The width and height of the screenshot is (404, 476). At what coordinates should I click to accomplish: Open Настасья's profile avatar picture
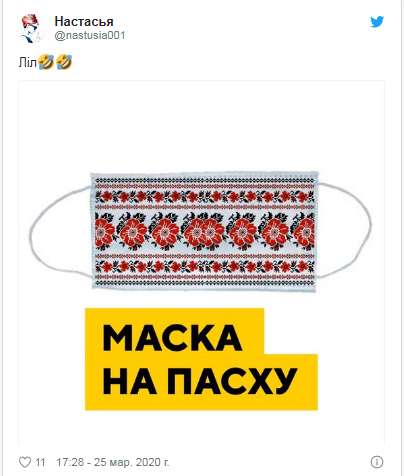pos(32,28)
